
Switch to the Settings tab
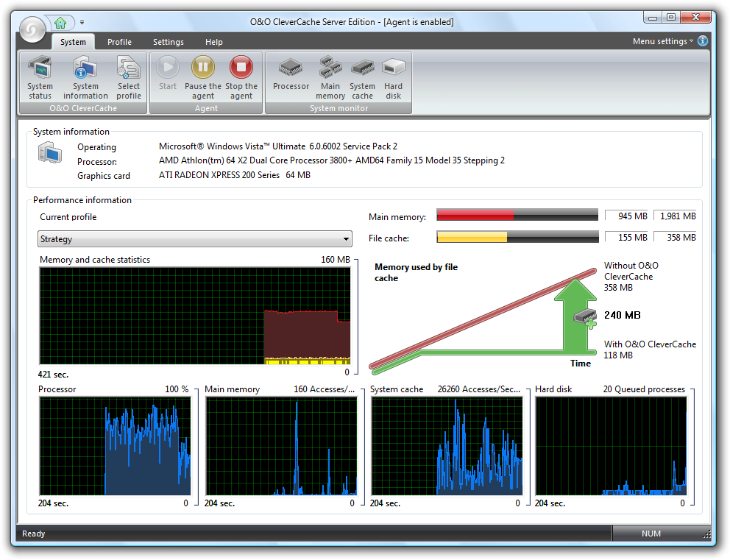coord(169,42)
